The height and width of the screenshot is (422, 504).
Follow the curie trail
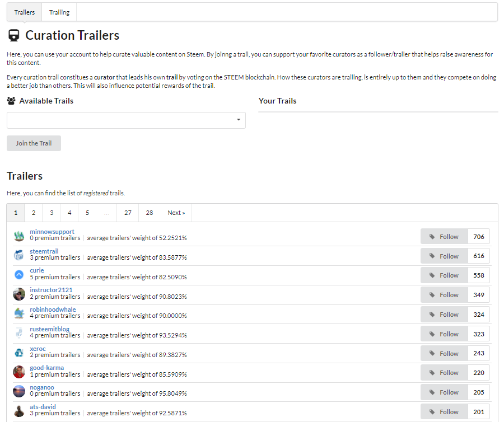(x=444, y=275)
